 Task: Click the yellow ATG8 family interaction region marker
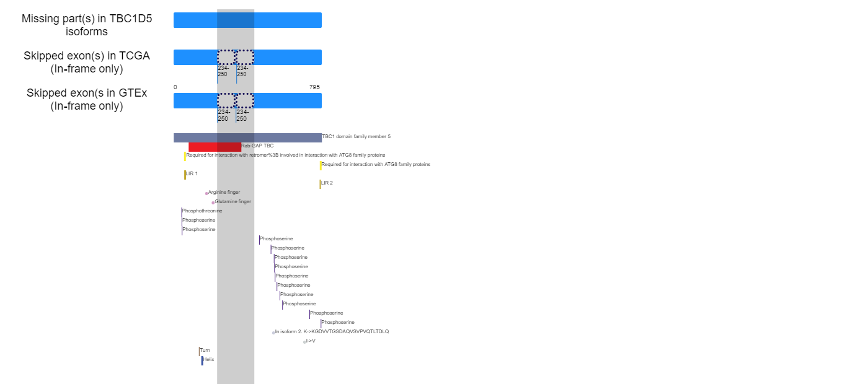321,165
